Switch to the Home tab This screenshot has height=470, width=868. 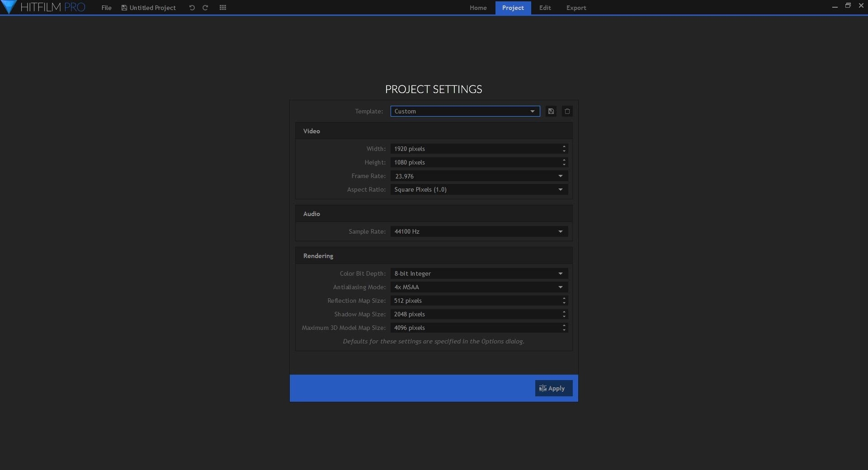[478, 8]
